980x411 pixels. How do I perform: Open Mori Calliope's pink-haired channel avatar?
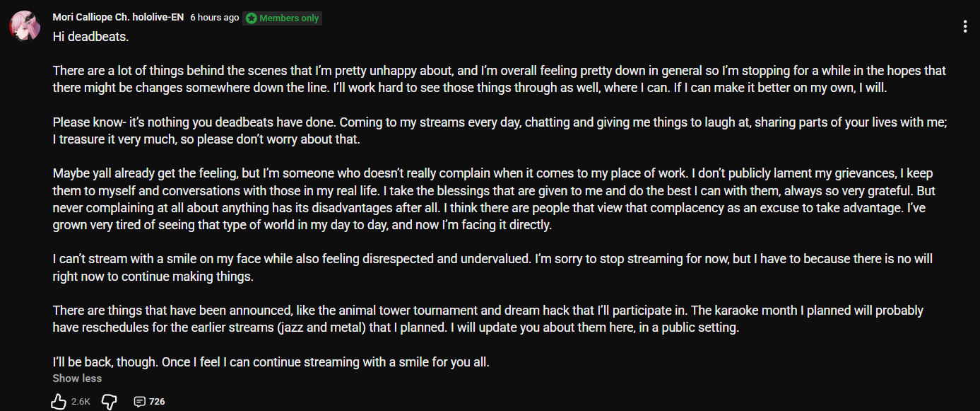coord(24,25)
